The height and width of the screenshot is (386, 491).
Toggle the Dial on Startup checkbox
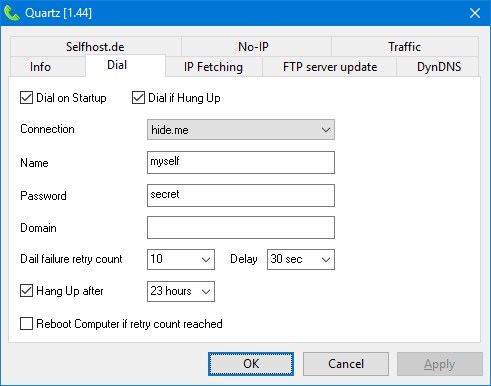pos(26,98)
